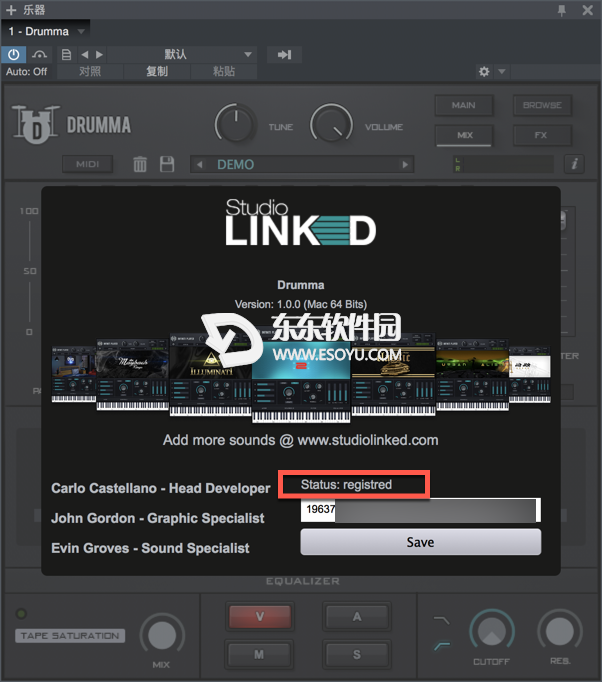Viewport: 602px width, 682px height.
Task: Click the Illuminati plugin thumbnail
Action: 211,375
